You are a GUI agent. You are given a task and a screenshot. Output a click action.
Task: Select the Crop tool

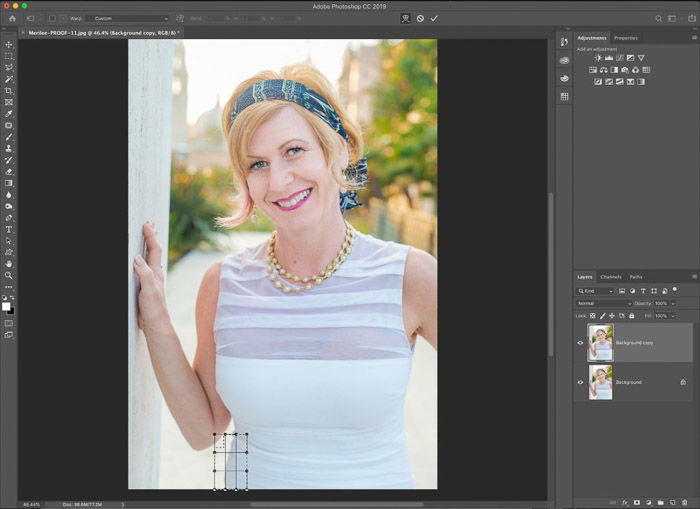click(8, 91)
